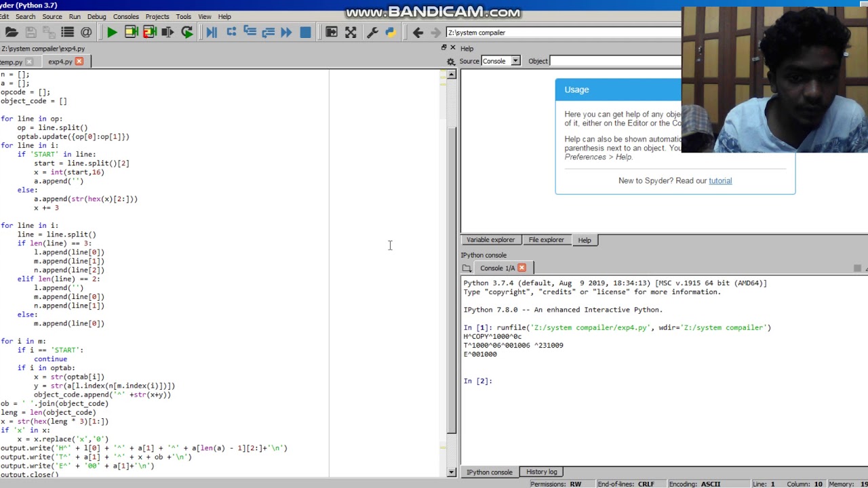868x488 pixels.
Task: Open the console tab browse menu
Action: (467, 268)
